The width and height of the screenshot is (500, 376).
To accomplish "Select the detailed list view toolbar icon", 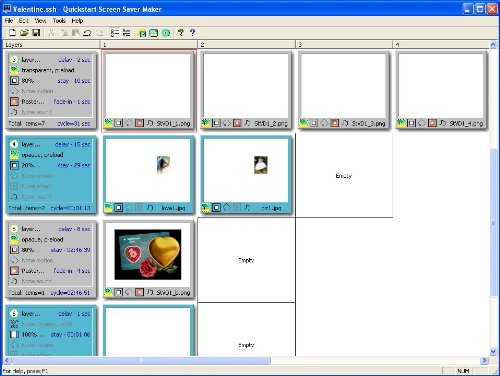I will point(115,33).
